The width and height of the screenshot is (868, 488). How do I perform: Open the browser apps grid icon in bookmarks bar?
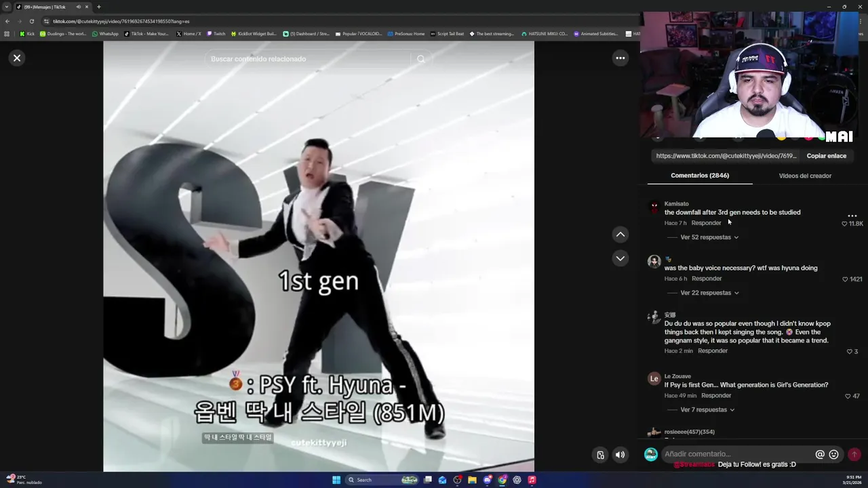coord(7,34)
